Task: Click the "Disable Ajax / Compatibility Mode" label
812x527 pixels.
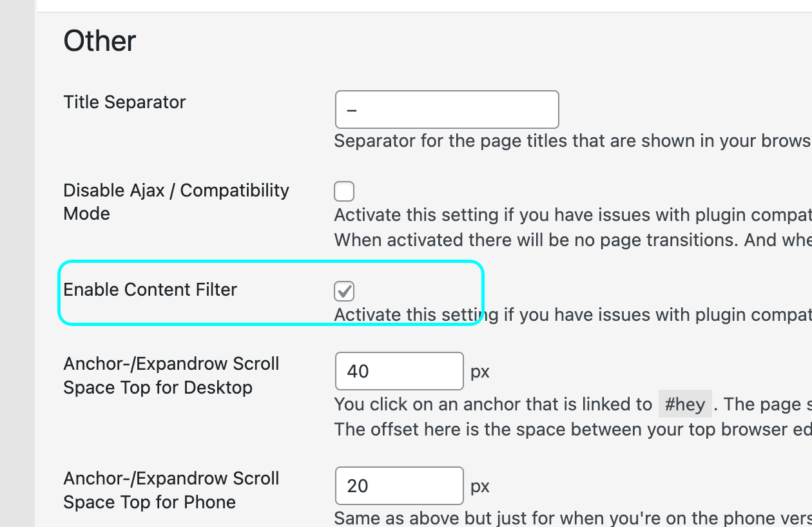Action: click(176, 202)
